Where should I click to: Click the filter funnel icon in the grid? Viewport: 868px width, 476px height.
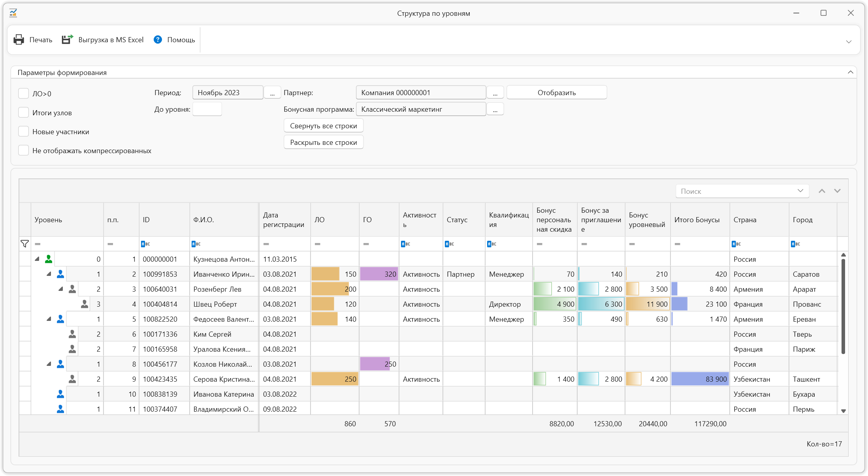click(24, 244)
